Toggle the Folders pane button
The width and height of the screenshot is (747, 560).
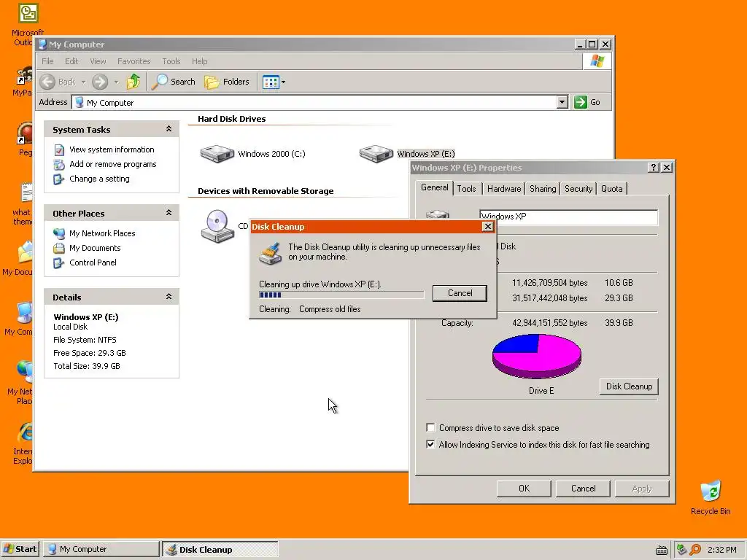227,82
